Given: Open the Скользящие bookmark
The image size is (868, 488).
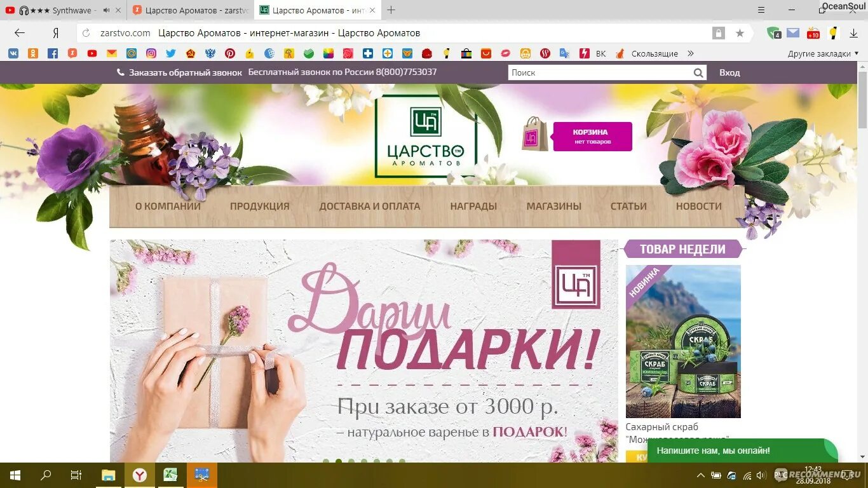Looking at the screenshot, I should click(x=654, y=53).
